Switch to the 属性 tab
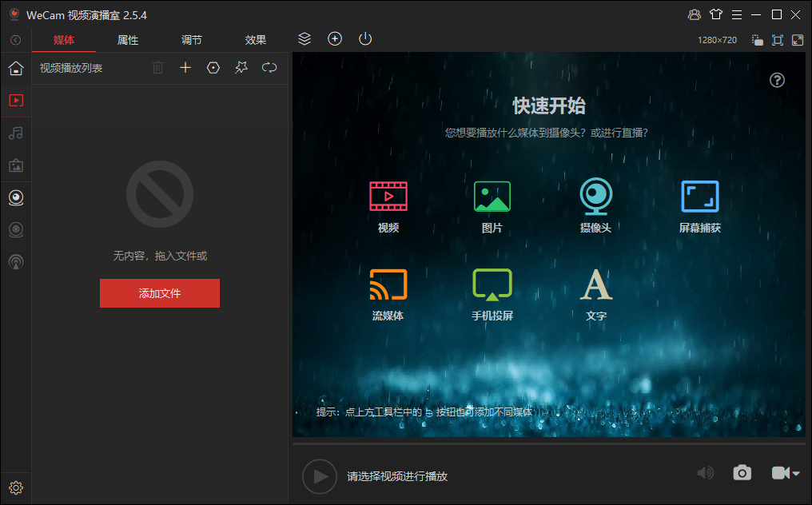 point(128,40)
